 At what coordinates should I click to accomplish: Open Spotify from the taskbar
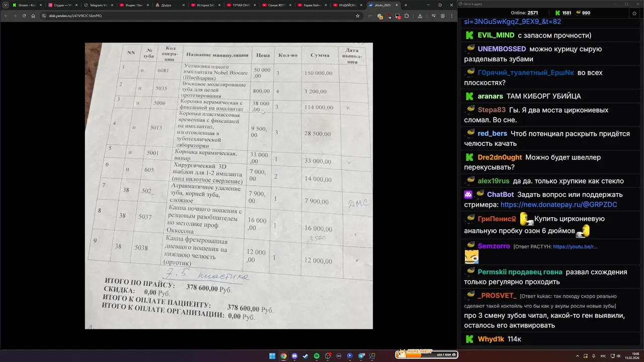pyautogui.click(x=316, y=356)
